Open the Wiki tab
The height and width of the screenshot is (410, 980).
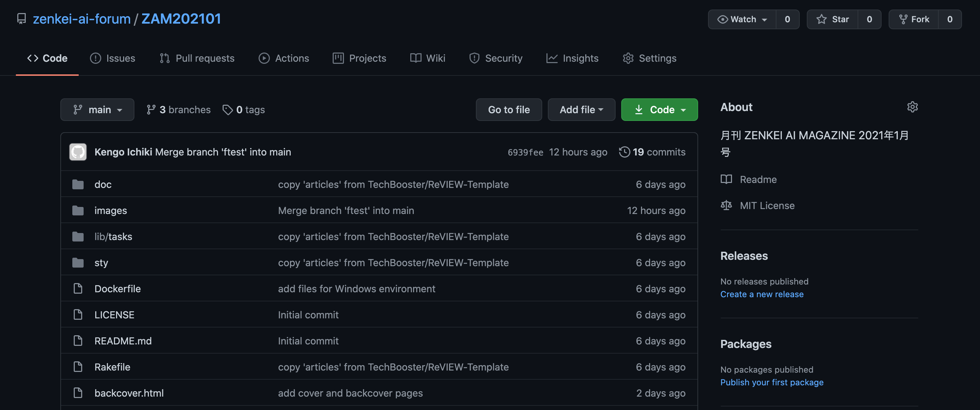428,58
